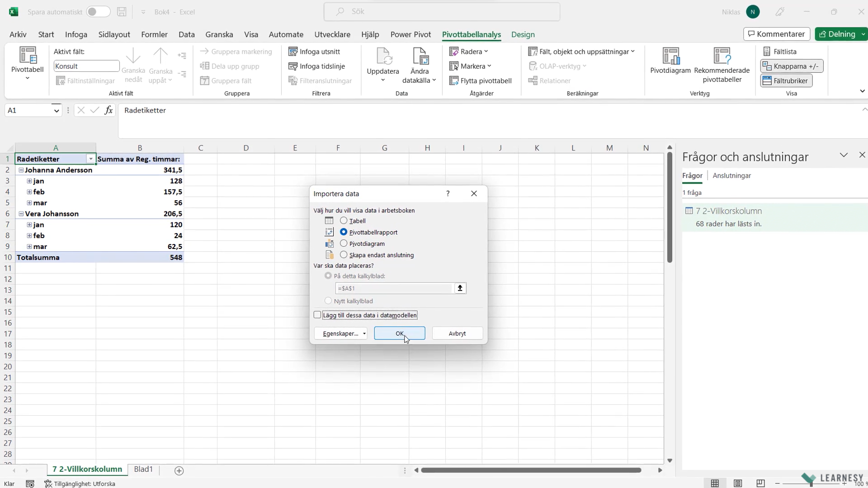868x488 pixels.
Task: Click the Avbryt button
Action: pyautogui.click(x=457, y=333)
